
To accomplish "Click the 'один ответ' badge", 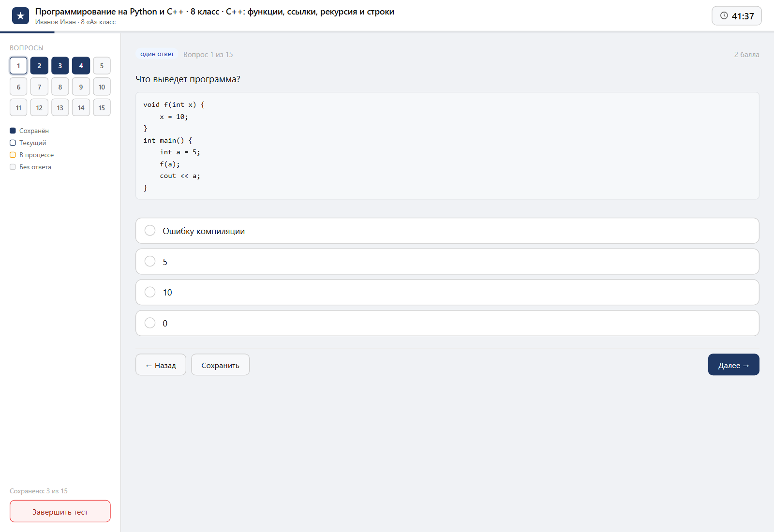I will click(x=157, y=54).
